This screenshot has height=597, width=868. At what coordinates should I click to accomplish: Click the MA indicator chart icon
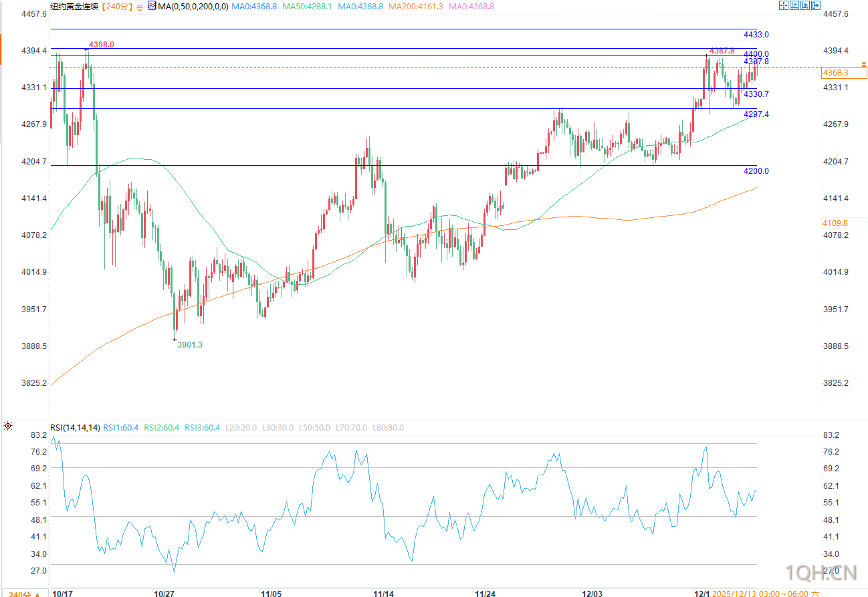point(152,6)
